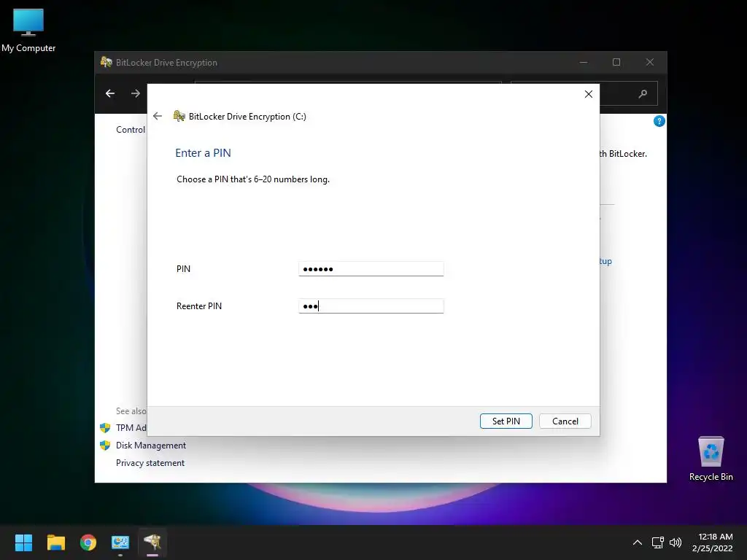
Task: Open the Privacy statement link
Action: 150,463
